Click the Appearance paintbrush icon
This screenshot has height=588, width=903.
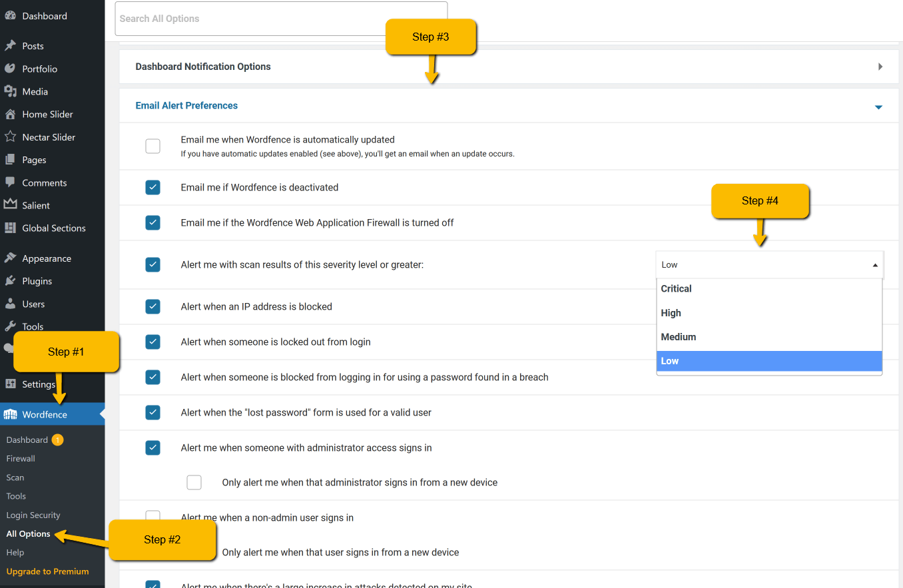10,258
